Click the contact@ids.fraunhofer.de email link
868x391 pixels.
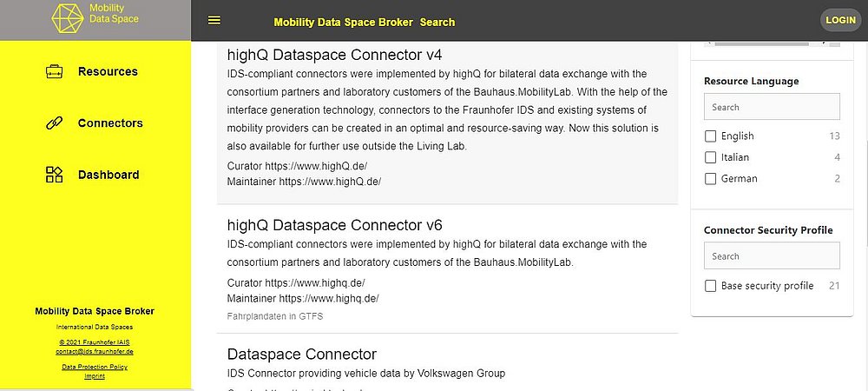pos(95,352)
